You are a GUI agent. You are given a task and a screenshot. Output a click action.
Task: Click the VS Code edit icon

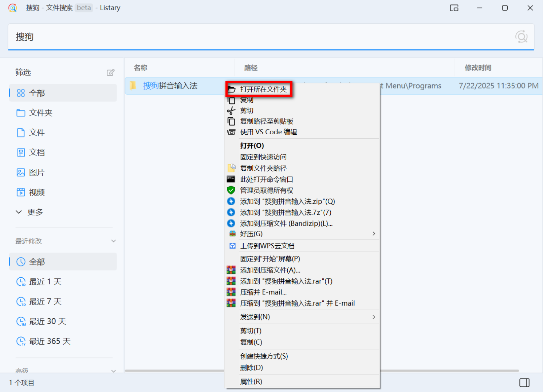click(x=231, y=132)
